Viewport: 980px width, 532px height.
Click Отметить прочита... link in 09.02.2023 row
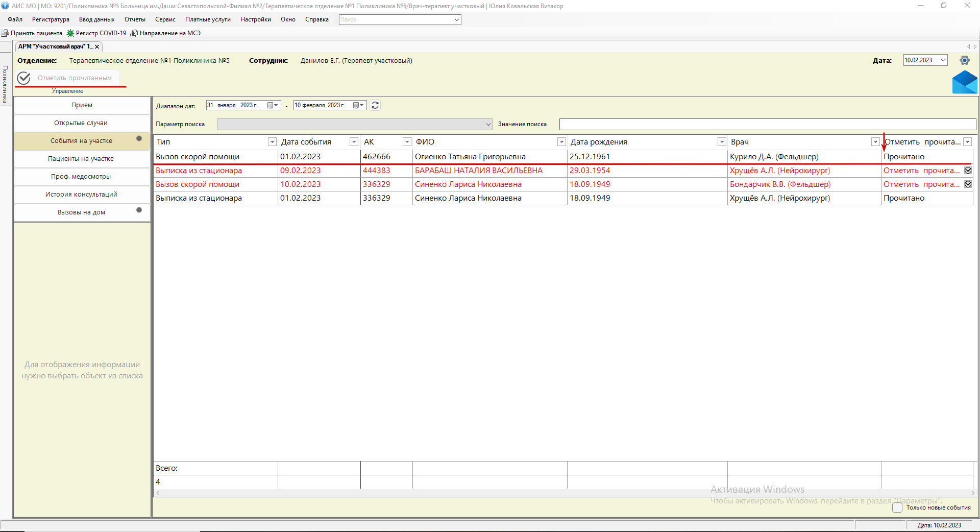tap(921, 171)
